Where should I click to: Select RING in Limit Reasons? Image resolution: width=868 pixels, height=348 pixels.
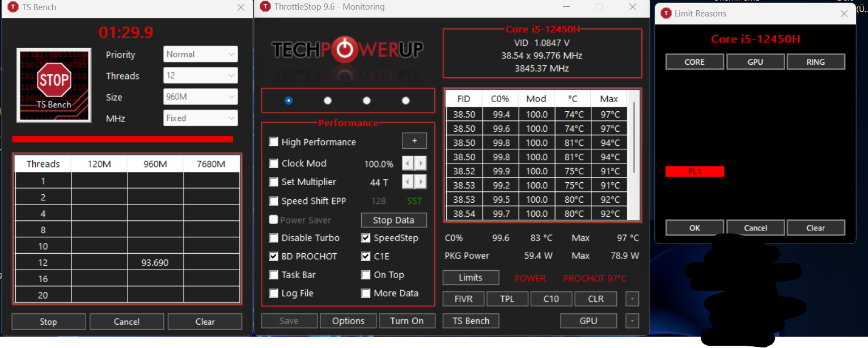(x=816, y=62)
